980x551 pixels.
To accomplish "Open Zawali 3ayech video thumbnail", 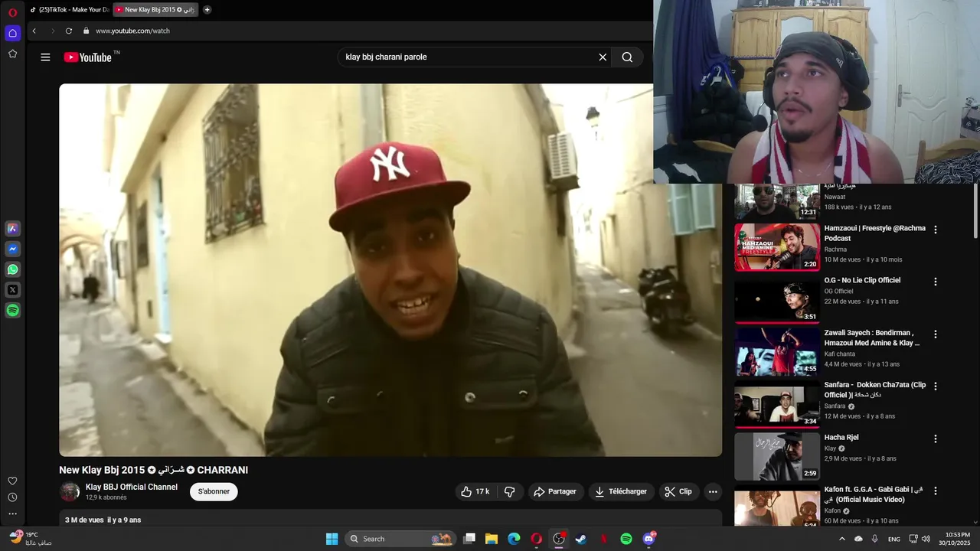I will pyautogui.click(x=777, y=352).
